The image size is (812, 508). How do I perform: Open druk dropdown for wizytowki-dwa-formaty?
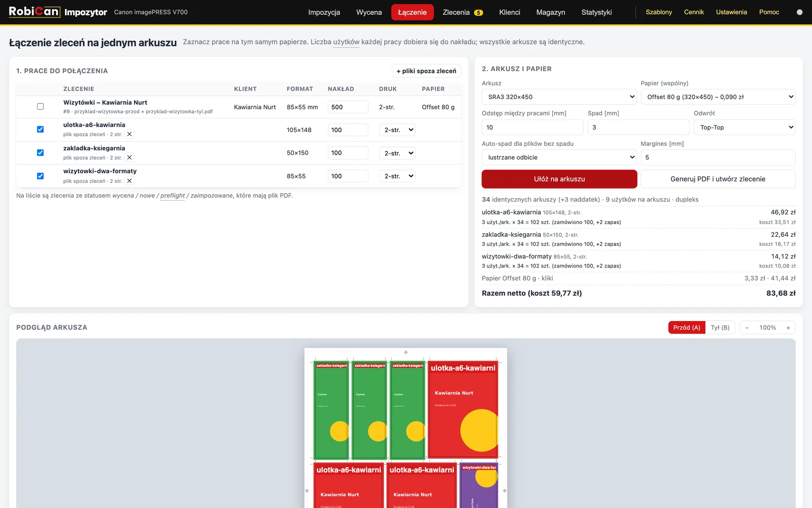click(x=397, y=176)
